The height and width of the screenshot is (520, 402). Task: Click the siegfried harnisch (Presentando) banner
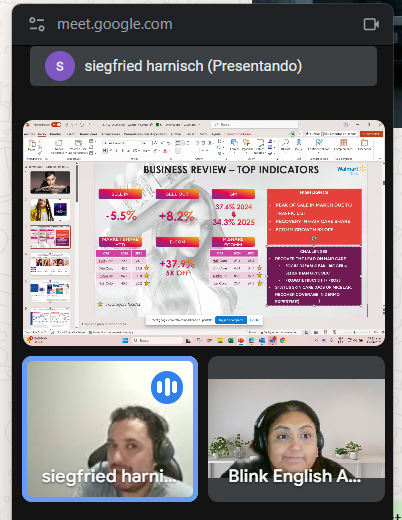click(203, 66)
